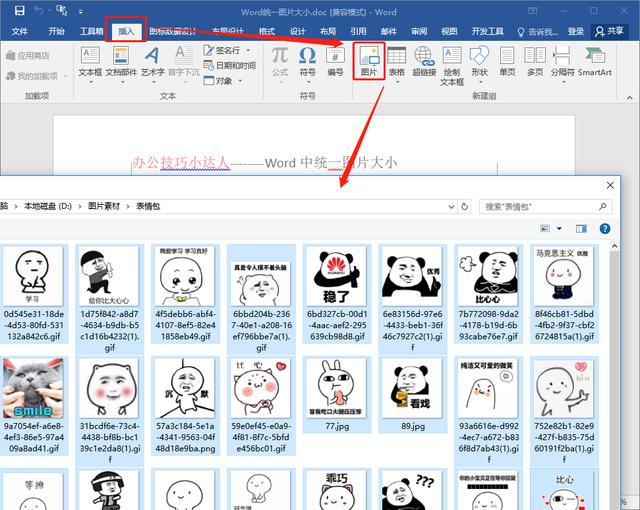Click the refresh icon beside address bar
Screen dimensions: 640x510
[464, 206]
